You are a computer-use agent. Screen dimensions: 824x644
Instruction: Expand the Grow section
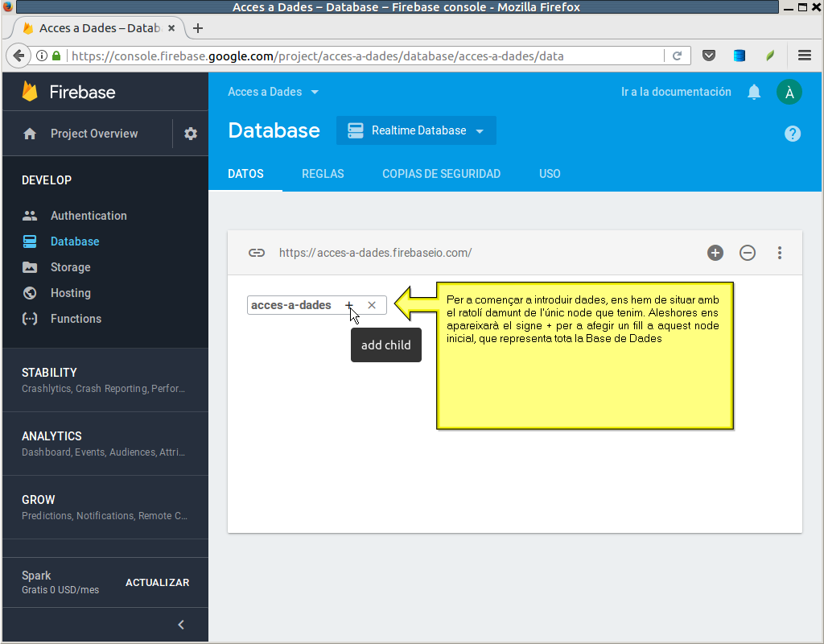(105, 507)
